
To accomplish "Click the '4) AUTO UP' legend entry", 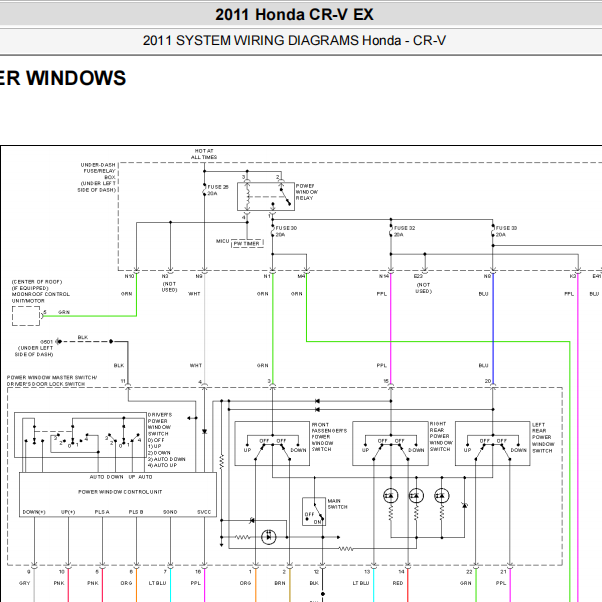I will 162,465.
